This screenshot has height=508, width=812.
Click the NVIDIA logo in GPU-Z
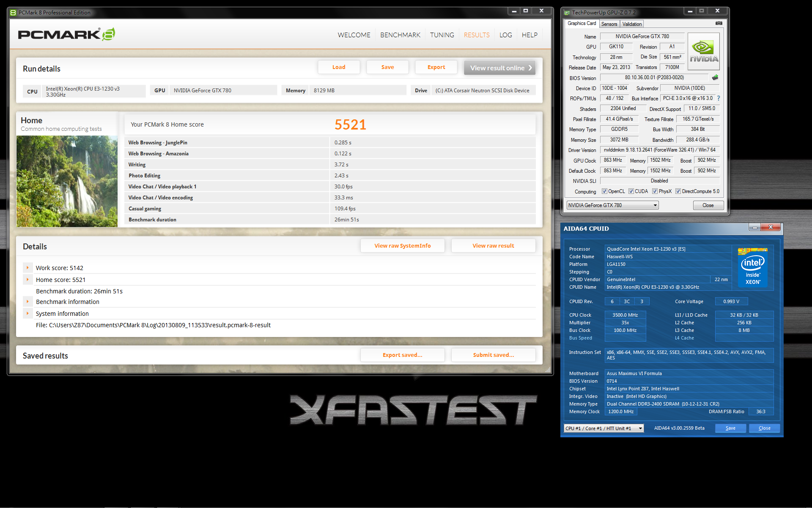click(x=704, y=52)
